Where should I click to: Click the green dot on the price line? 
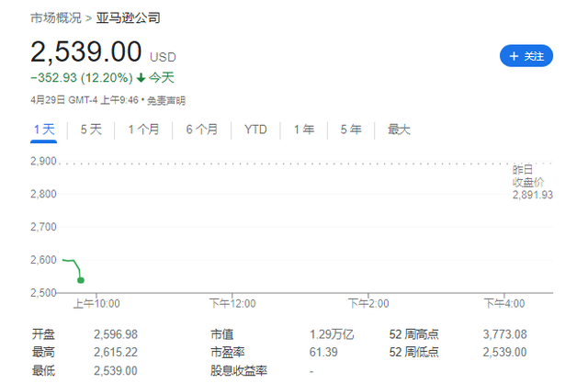[81, 280]
